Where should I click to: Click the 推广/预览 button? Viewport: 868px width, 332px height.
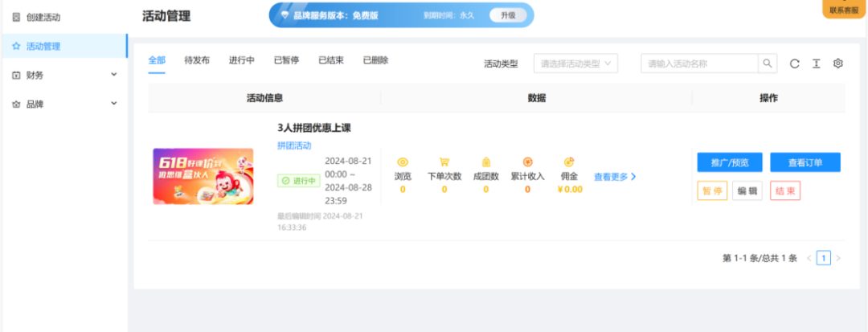[729, 162]
